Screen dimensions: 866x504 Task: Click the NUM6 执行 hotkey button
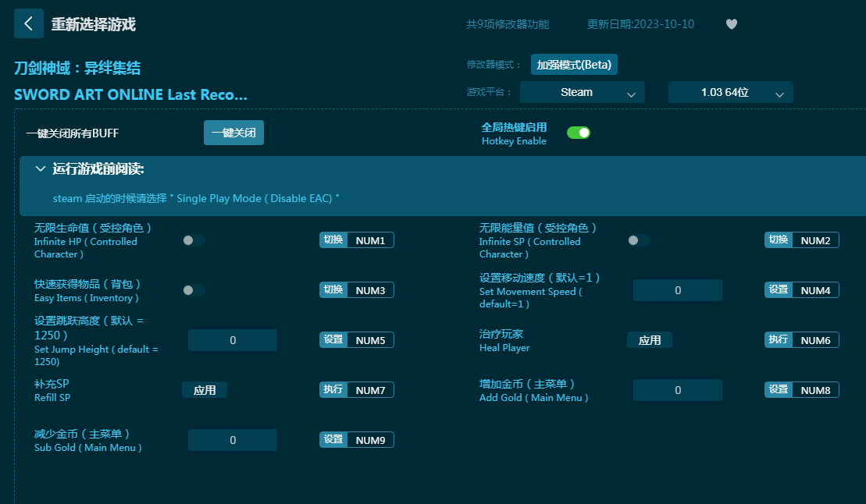tap(801, 340)
